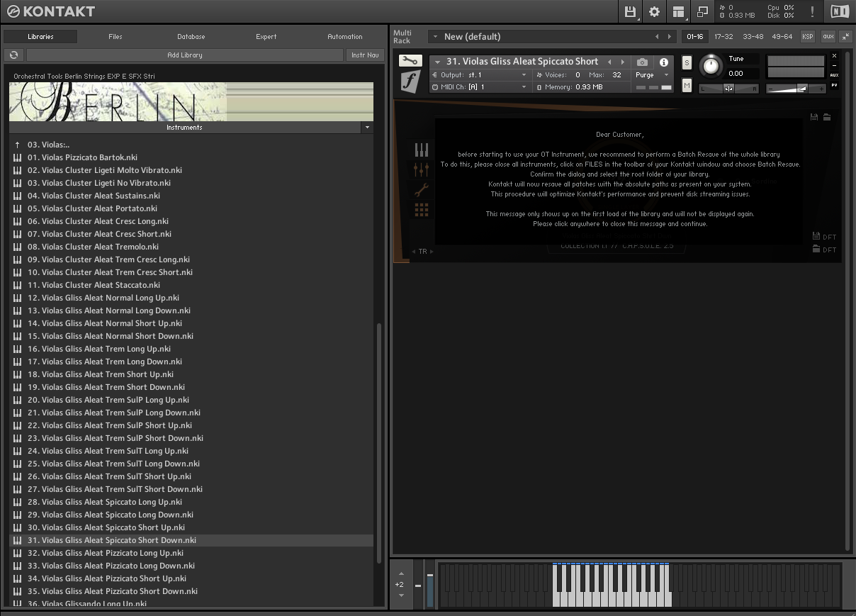The width and height of the screenshot is (856, 616).
Task: Open the instrument name dropdown arrow
Action: [x=437, y=62]
